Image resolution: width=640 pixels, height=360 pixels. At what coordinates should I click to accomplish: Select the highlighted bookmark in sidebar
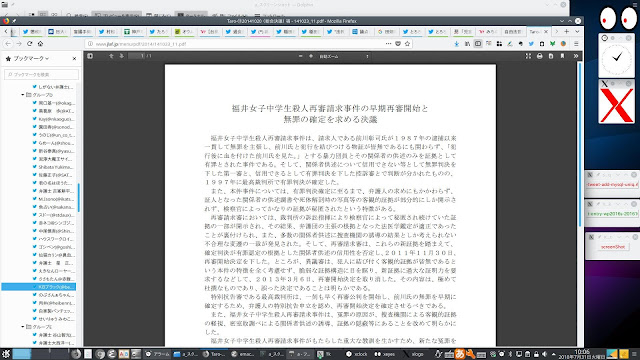click(x=38, y=287)
